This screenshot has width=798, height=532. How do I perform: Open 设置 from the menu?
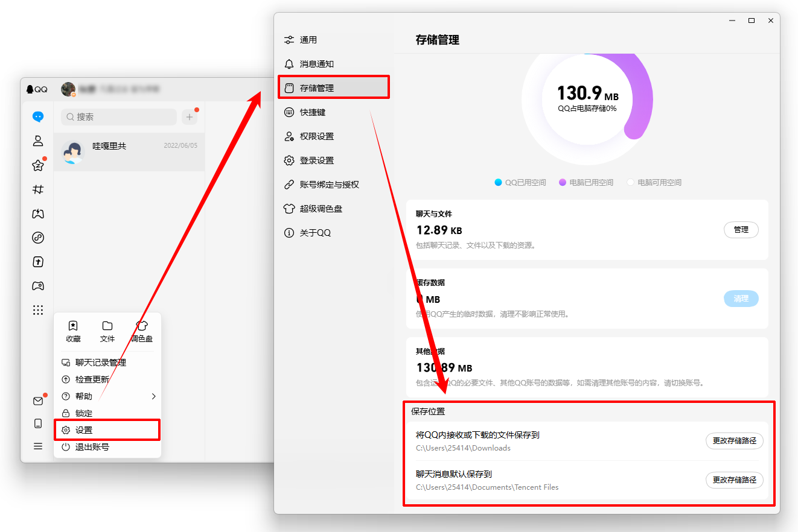[109, 430]
